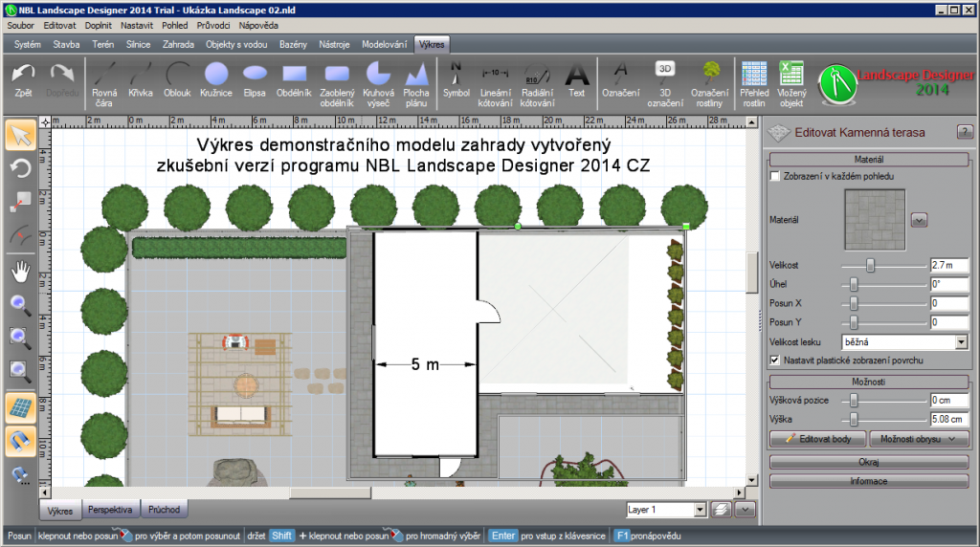Click the Označení label tool
The width and height of the screenshot is (980, 547).
tap(620, 80)
